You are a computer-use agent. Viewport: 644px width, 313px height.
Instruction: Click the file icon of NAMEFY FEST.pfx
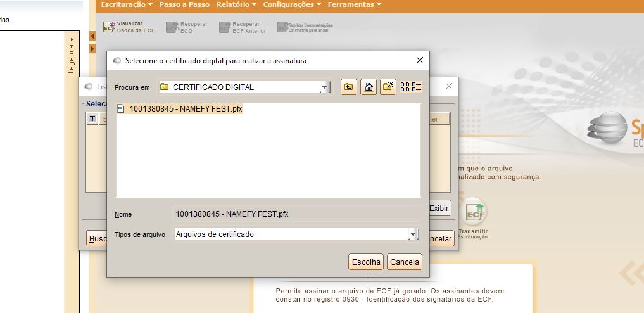pyautogui.click(x=120, y=108)
